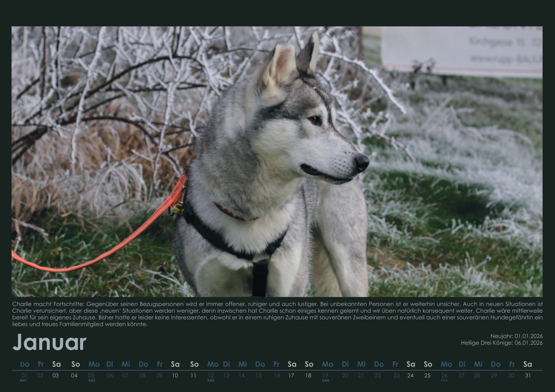Screen dimensions: 555x392
Task: Click date 10 in the calendar
Action: [x=175, y=375]
